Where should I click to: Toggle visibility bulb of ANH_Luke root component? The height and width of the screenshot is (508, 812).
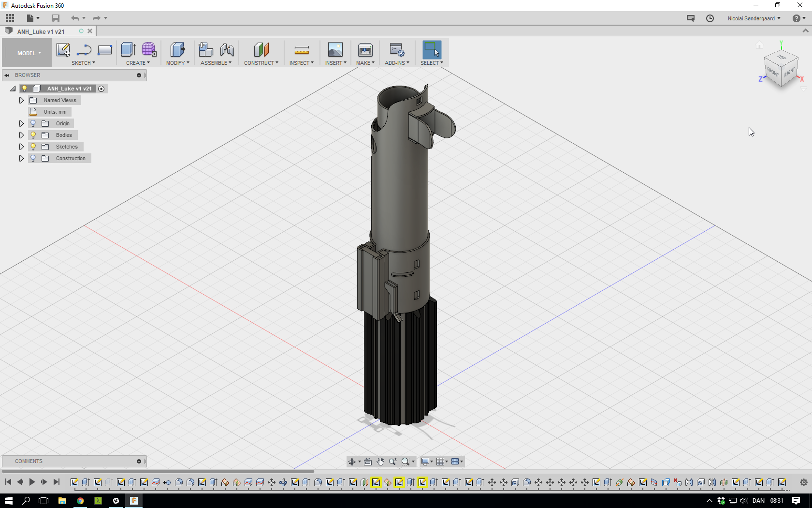tap(25, 89)
